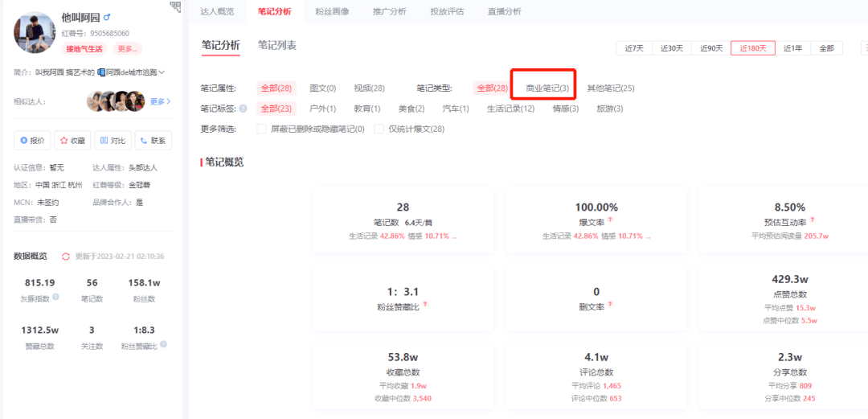Expand the 更多 similar influencers link
Screen dimensions: 868x419
(160, 101)
